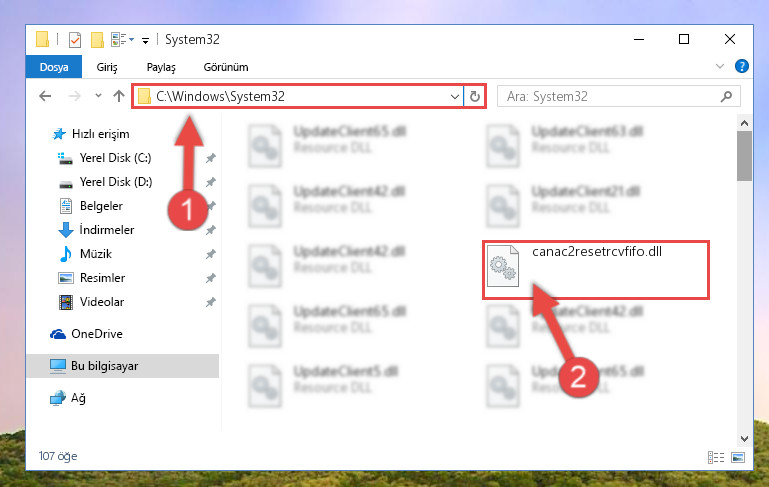Click the search magnifier icon
The height and width of the screenshot is (487, 769).
coord(726,97)
